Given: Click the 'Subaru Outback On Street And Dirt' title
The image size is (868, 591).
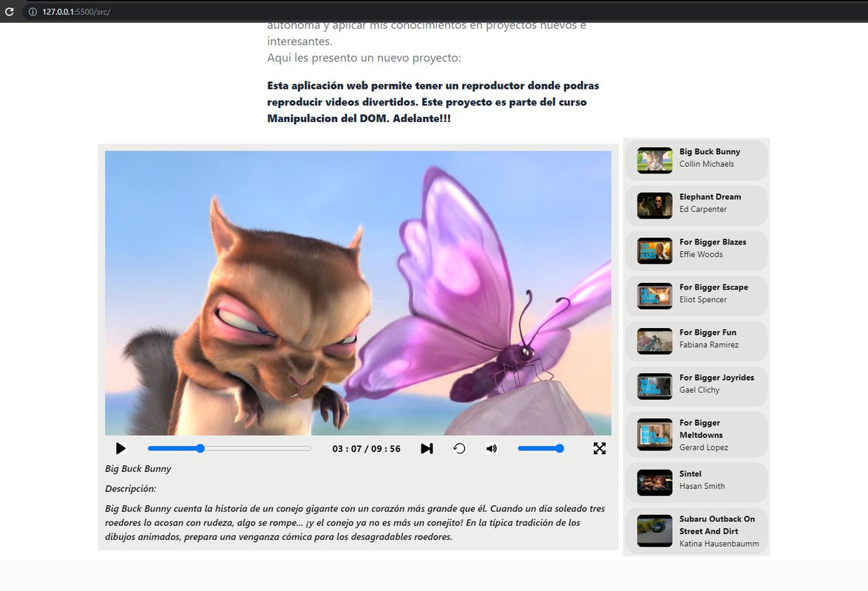Looking at the screenshot, I should 717,525.
